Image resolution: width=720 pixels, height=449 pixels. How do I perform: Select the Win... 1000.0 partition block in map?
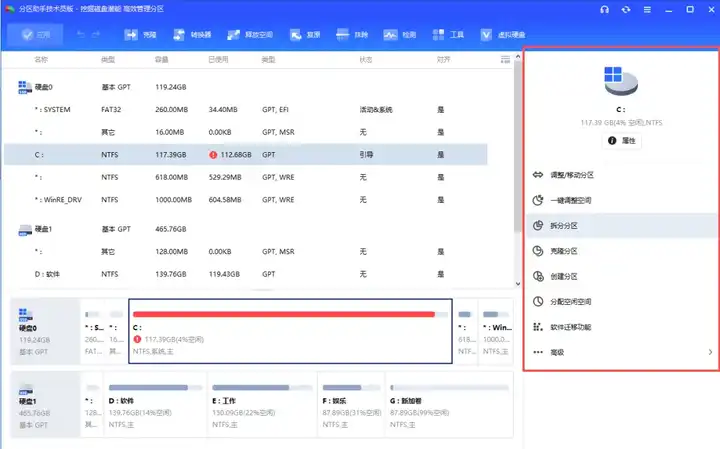coord(496,331)
